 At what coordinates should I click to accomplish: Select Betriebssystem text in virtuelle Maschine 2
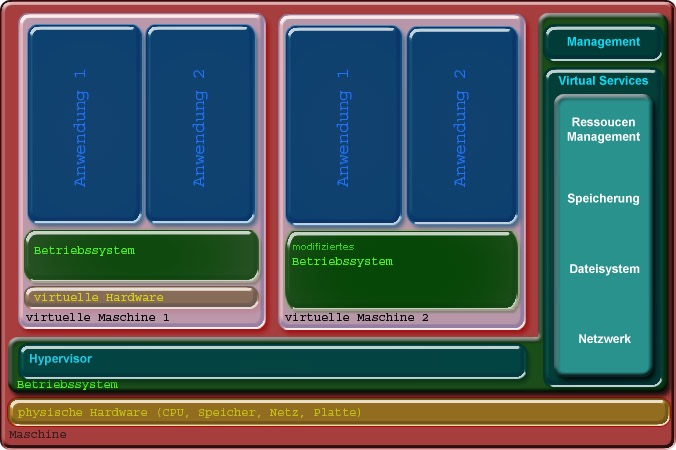coord(342,262)
